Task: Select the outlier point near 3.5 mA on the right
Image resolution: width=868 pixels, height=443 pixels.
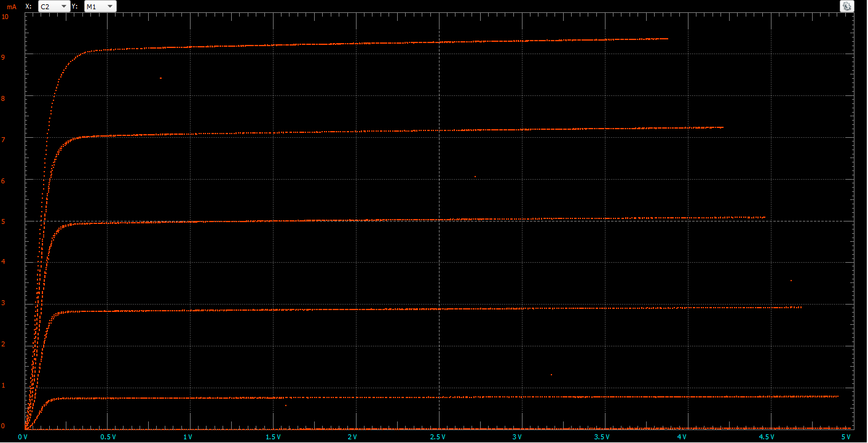Action: point(791,281)
